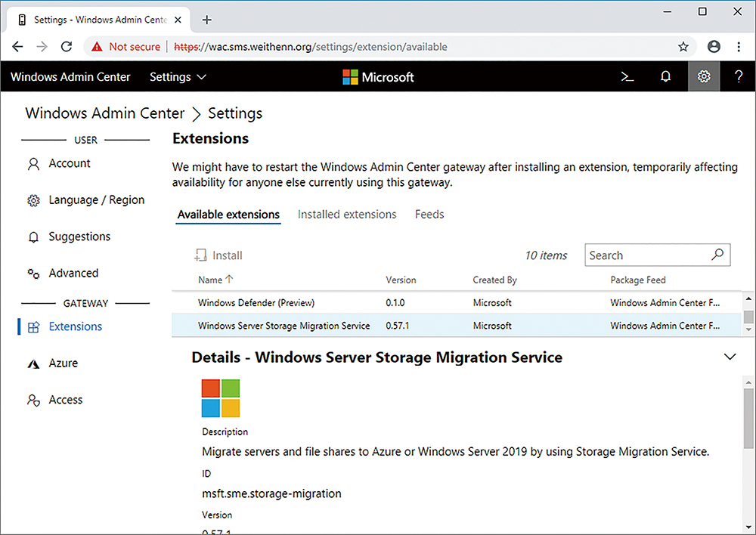Click the settings gear in header
The width and height of the screenshot is (756, 535).
pos(704,76)
